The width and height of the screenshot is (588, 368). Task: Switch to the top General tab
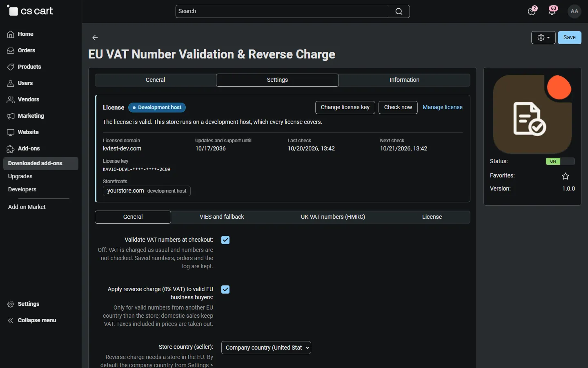(x=156, y=80)
